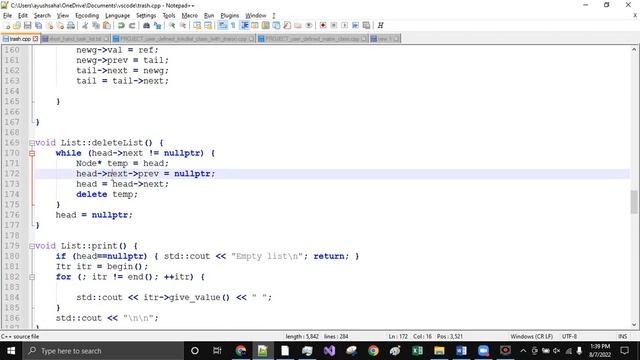Click the Save All toolbar icon
The height and width of the screenshot is (360, 640).
38,25
